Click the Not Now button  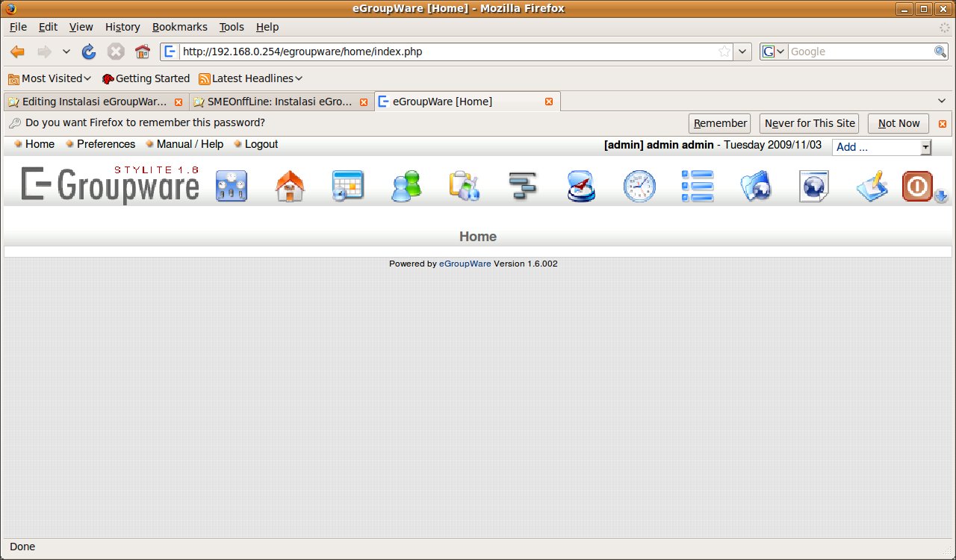(x=898, y=123)
